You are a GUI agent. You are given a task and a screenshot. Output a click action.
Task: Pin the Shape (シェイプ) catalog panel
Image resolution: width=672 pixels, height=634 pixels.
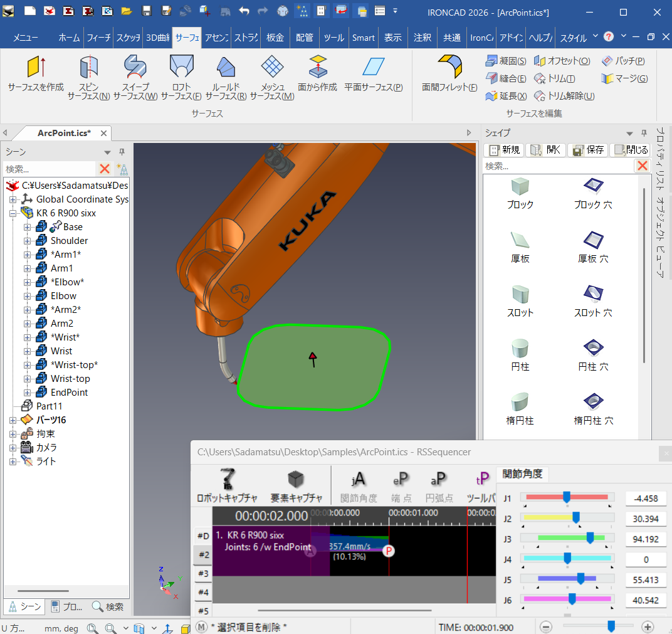644,133
